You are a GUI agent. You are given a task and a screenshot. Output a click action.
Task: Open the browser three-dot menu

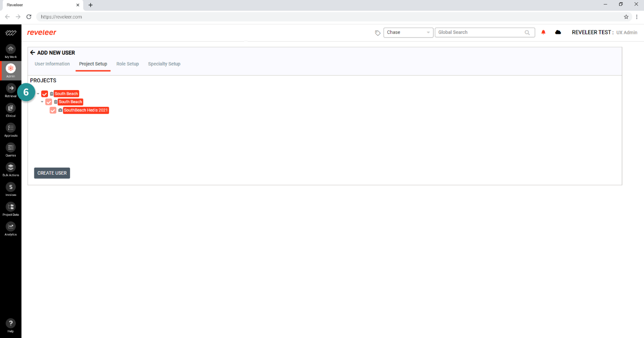[x=636, y=17]
